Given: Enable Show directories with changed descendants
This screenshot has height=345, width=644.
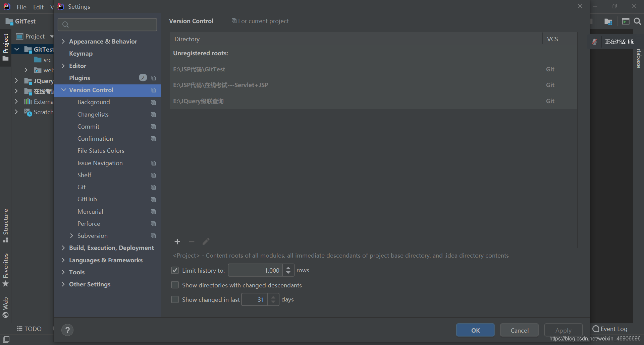Looking at the screenshot, I should click(x=175, y=285).
